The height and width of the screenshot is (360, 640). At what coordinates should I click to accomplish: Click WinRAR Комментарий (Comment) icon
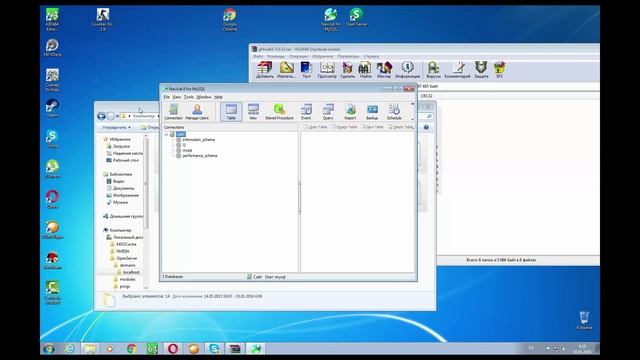pos(457,70)
